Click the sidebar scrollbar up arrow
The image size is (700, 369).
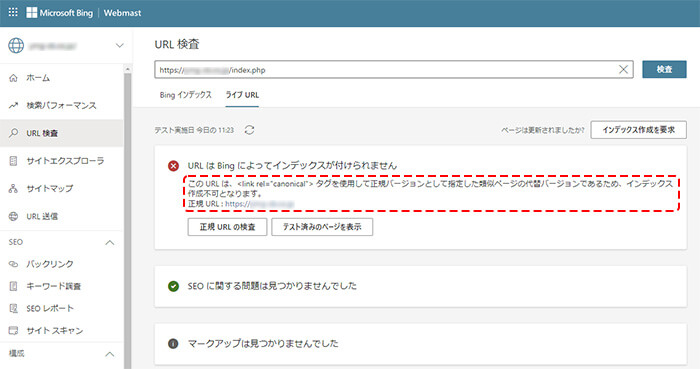point(128,69)
